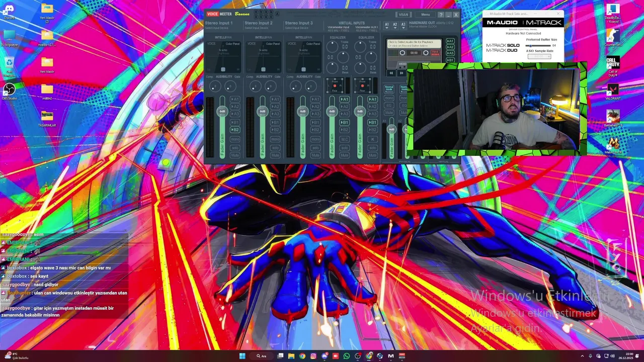Toggle B1 on Voicemeeter Input strip
Viewport: 644px width, 362px height.
point(344,122)
